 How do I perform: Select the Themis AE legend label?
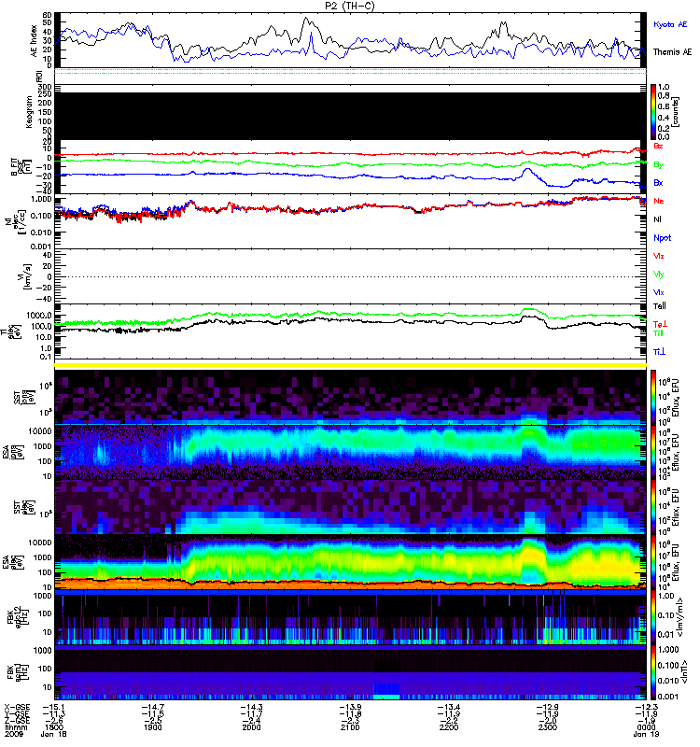(672, 52)
